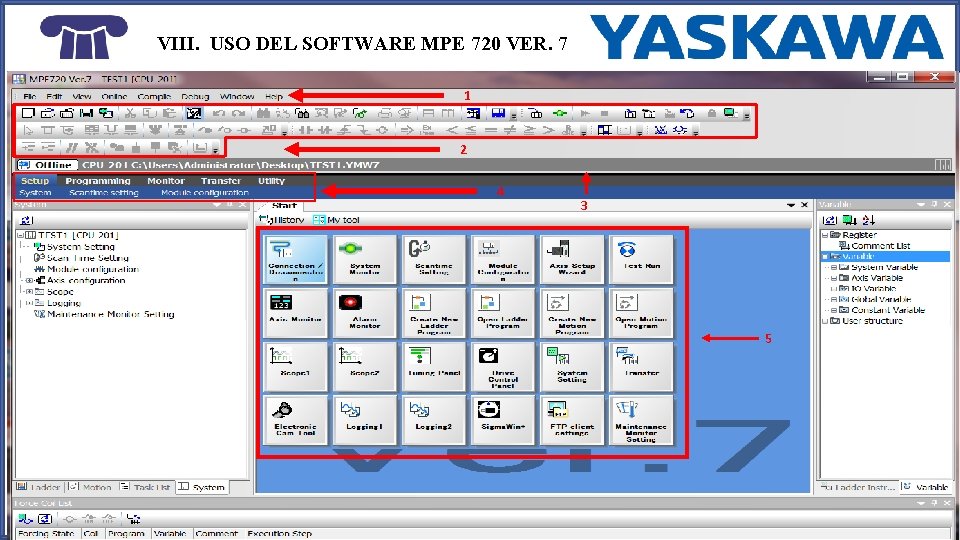Click Create New Ladder Program tile
This screenshot has width=960, height=540.
click(x=433, y=313)
